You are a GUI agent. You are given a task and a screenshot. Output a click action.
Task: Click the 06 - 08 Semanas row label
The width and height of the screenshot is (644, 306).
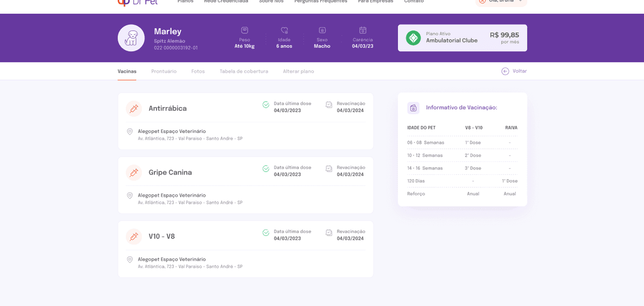point(426,143)
